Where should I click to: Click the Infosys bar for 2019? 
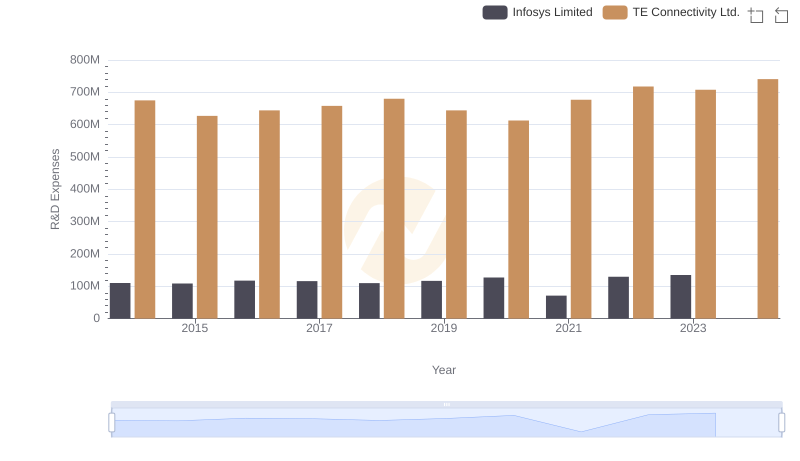[x=432, y=300]
